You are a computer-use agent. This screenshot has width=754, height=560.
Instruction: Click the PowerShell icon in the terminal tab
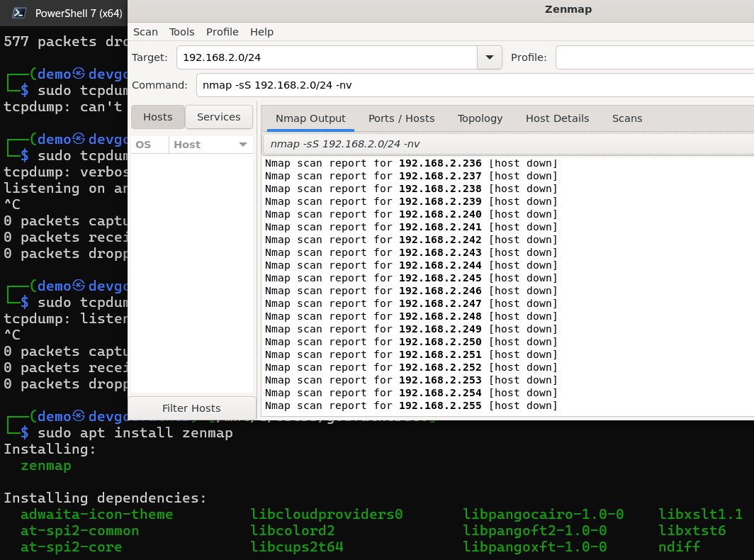click(x=18, y=12)
